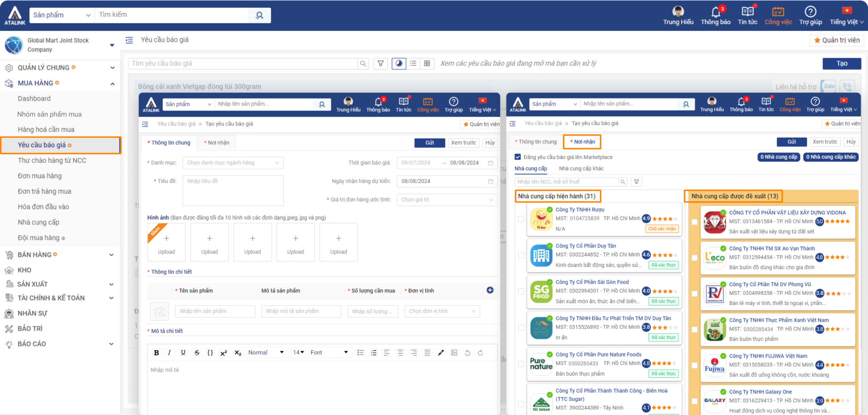Click Gửi button in left form
868x415 pixels.
(429, 143)
